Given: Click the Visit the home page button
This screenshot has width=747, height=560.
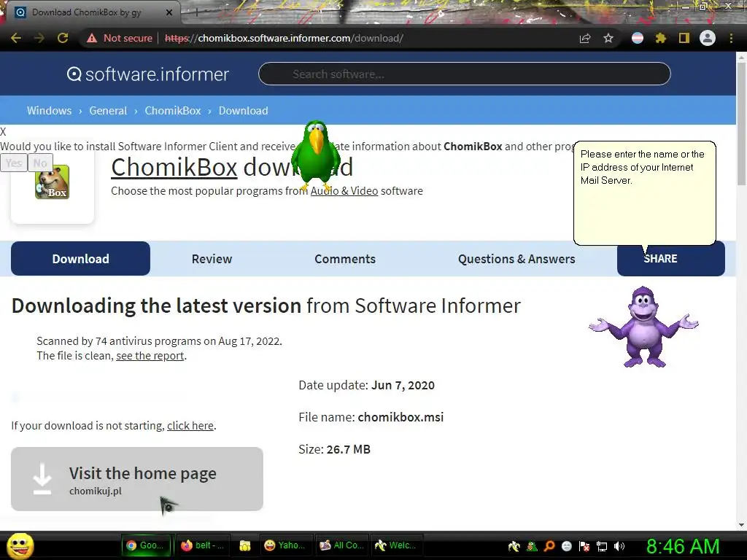Looking at the screenshot, I should (x=137, y=479).
